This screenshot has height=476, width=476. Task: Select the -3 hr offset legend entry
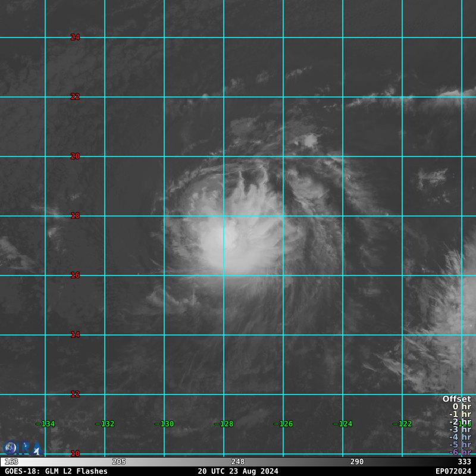(459, 429)
